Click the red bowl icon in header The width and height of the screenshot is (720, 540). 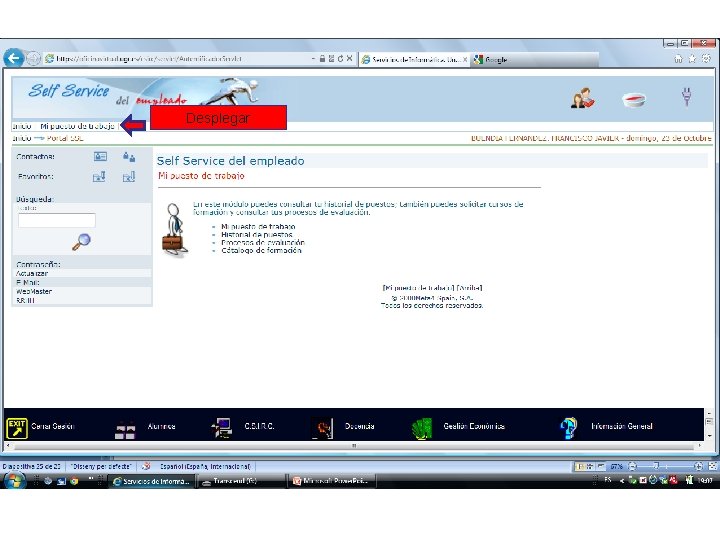(634, 99)
